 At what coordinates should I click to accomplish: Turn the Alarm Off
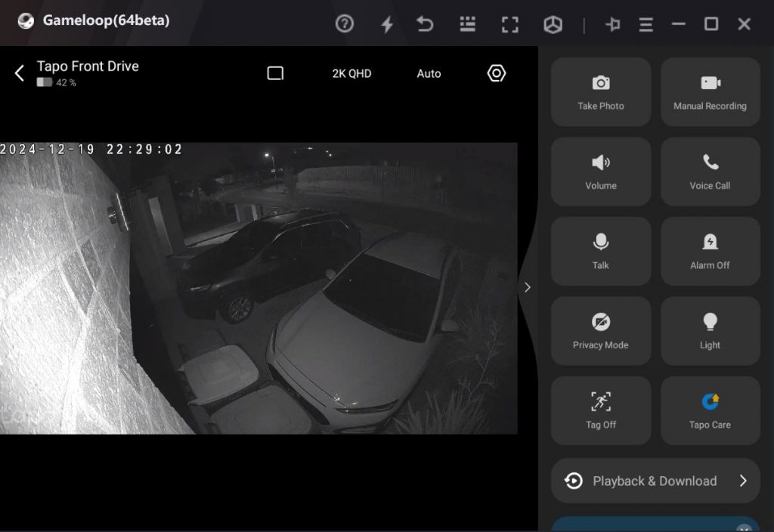coord(710,251)
